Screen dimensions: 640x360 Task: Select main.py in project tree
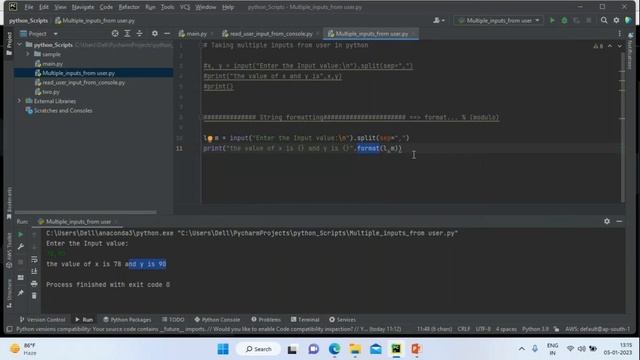(x=52, y=64)
